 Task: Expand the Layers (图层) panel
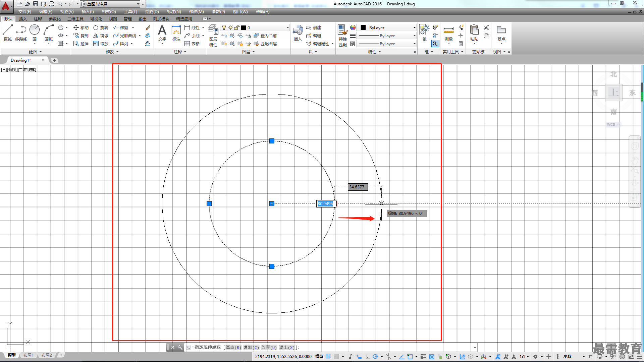(248, 52)
